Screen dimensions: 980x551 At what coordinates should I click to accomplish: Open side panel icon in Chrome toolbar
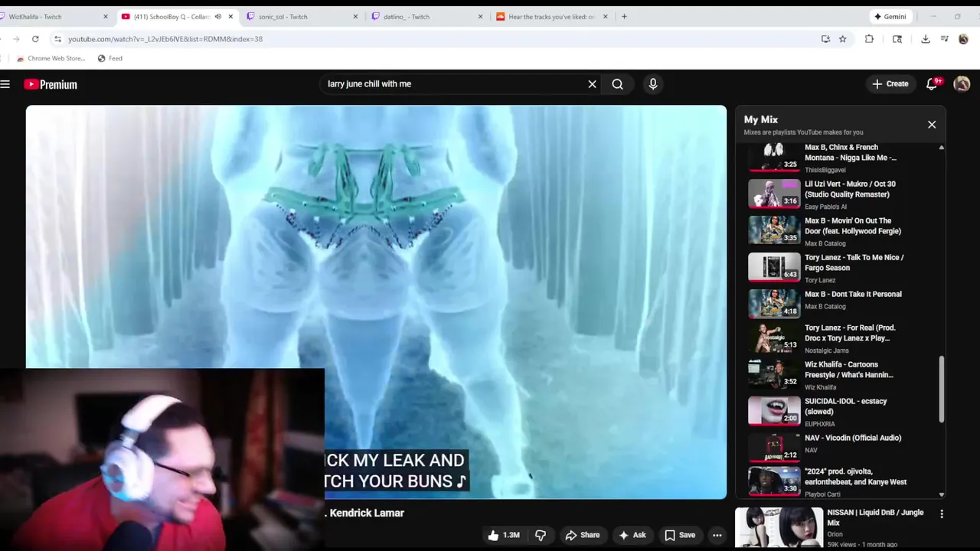coord(897,39)
